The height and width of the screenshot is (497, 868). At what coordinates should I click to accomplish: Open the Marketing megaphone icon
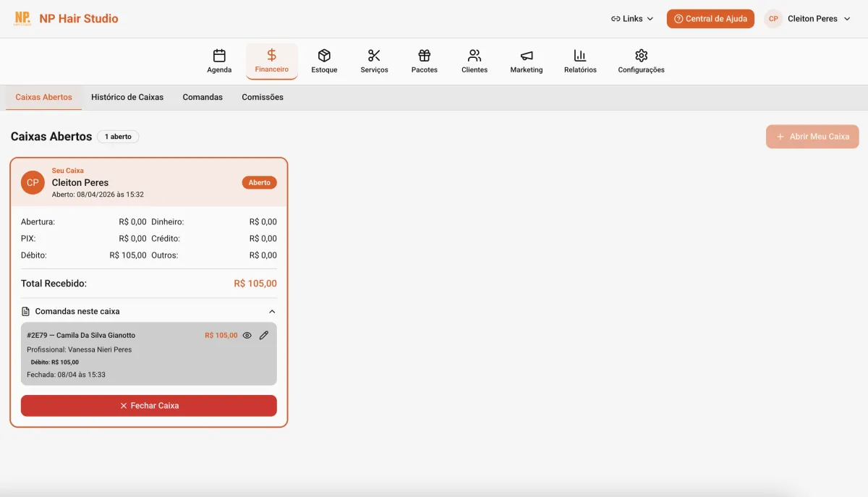click(x=526, y=55)
